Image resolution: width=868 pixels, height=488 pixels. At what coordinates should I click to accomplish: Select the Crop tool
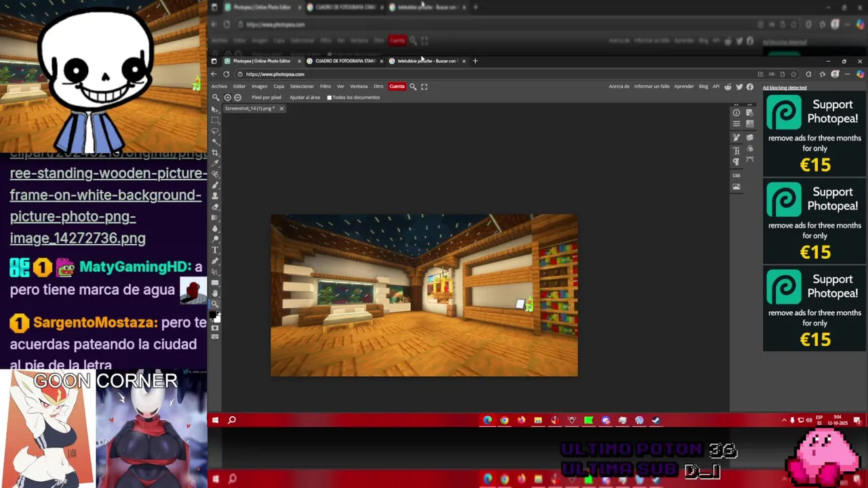coord(215,153)
